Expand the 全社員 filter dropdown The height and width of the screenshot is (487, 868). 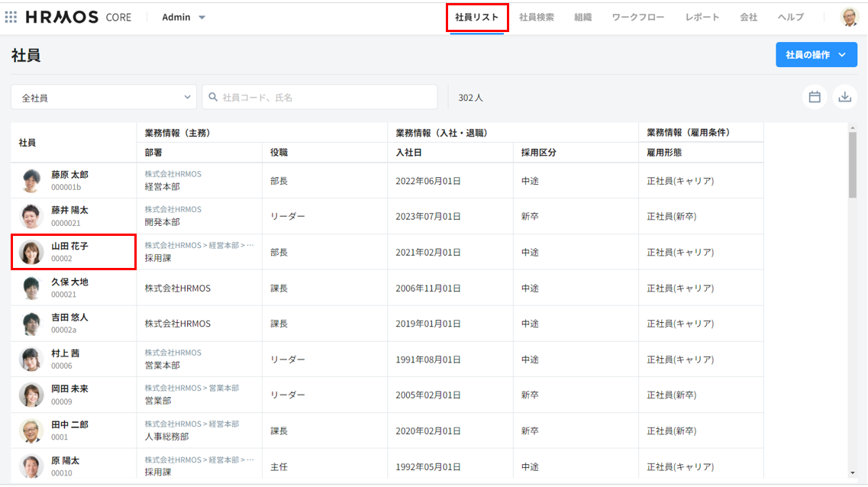(x=103, y=98)
